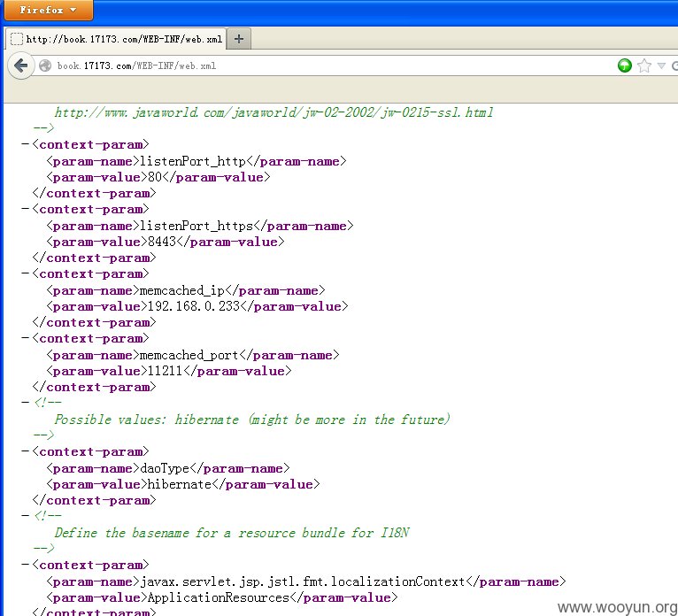678x616 pixels.
Task: Click the 'Possible values: hibernate' comment text
Action: 252,420
